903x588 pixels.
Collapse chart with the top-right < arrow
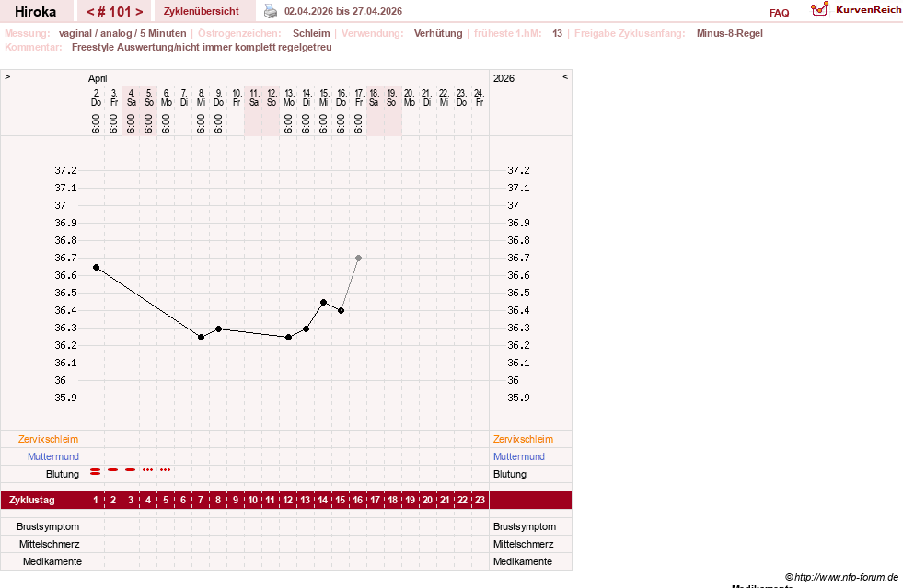coord(565,76)
